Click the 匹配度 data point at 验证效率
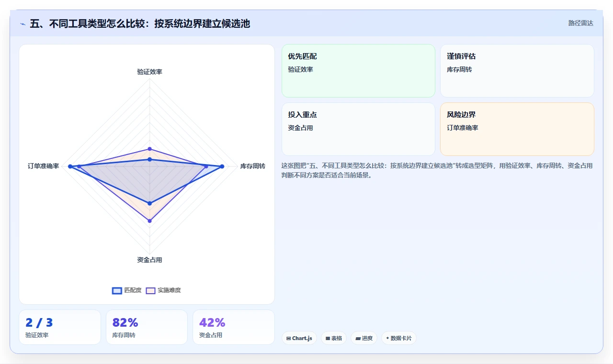613x364 pixels. (149, 159)
